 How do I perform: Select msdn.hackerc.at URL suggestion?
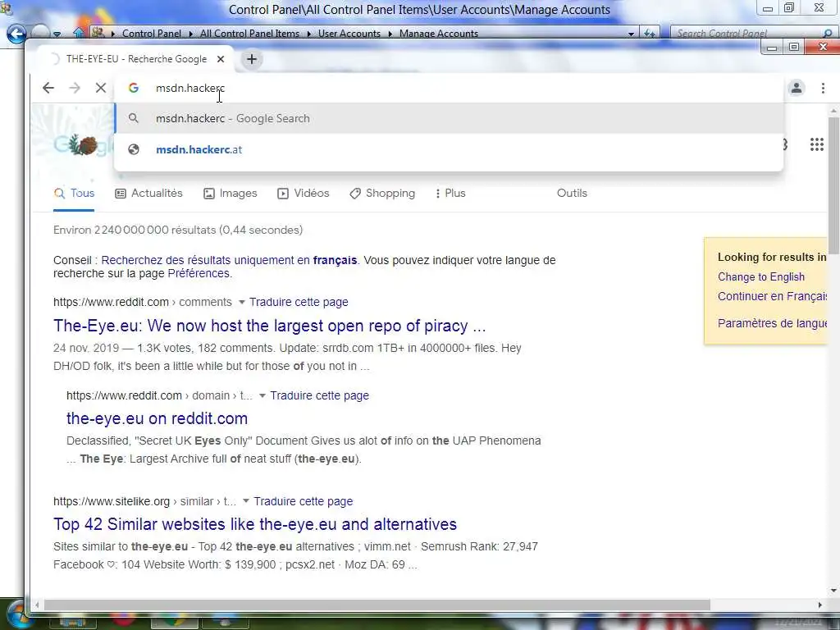point(449,149)
